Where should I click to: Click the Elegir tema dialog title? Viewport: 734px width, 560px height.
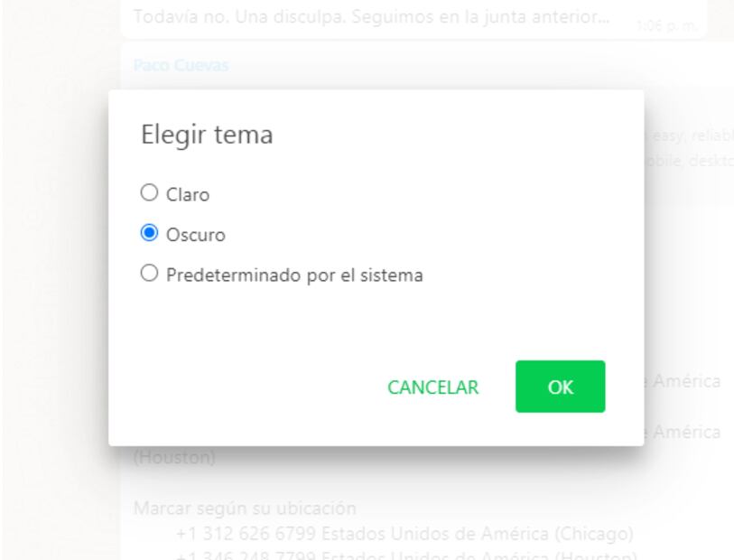pyautogui.click(x=207, y=135)
